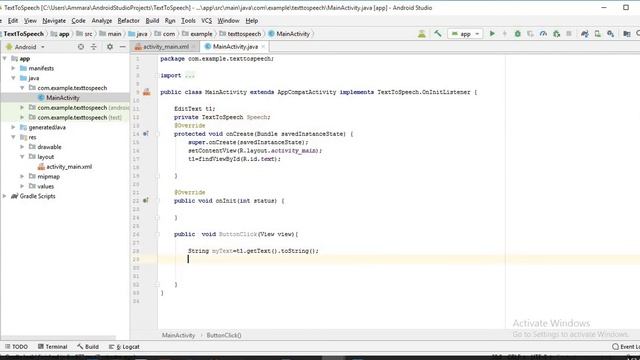Click the related XML gutter icon by MainActivity class
This screenshot has height=360, width=640.
[x=147, y=92]
